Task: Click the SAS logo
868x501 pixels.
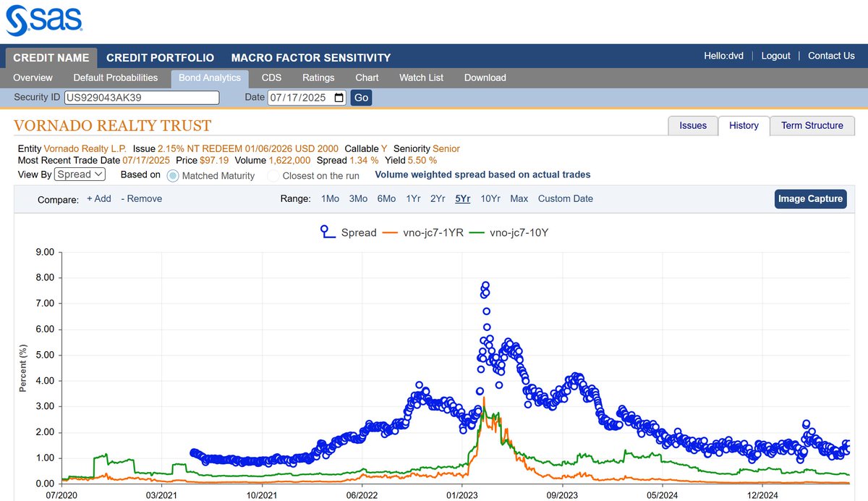Action: tap(44, 20)
